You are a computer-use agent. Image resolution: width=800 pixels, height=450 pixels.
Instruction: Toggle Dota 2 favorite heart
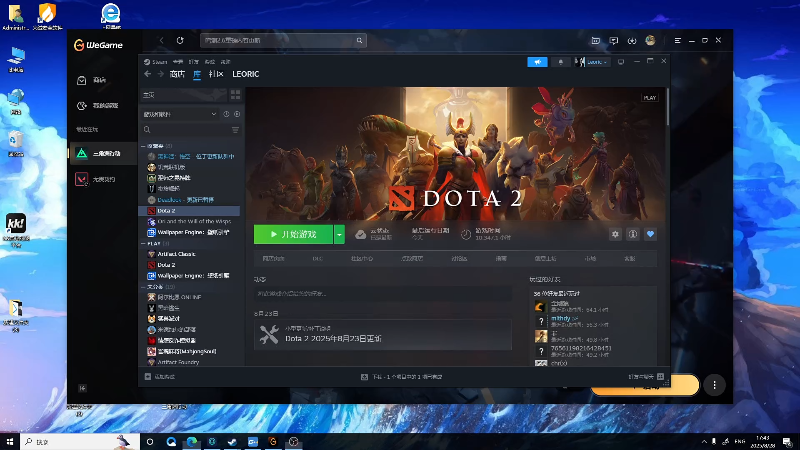click(x=650, y=234)
